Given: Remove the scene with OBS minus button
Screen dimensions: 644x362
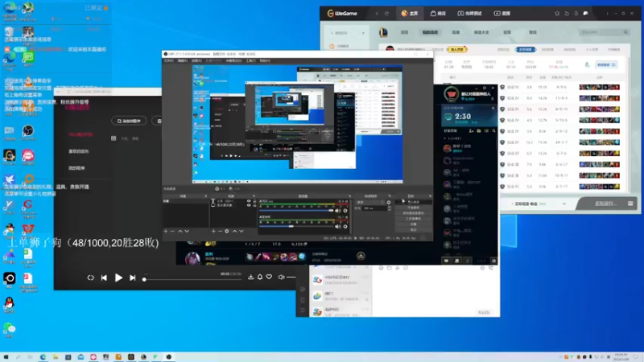Looking at the screenshot, I should click(x=172, y=232).
